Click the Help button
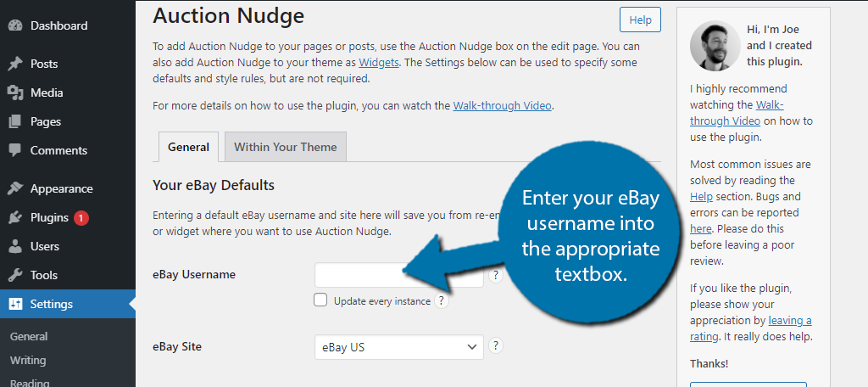This screenshot has width=868, height=387. tap(641, 20)
